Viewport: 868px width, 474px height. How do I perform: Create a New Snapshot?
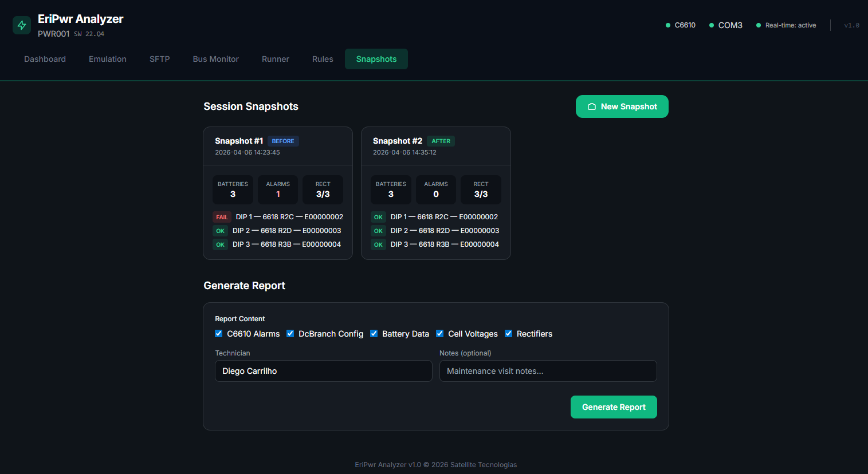pyautogui.click(x=622, y=106)
